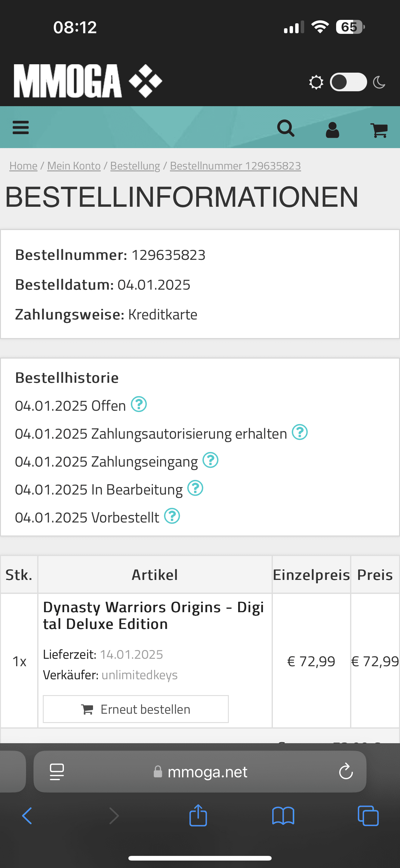The image size is (400, 868).
Task: Show help for the Offen status
Action: coord(139,404)
